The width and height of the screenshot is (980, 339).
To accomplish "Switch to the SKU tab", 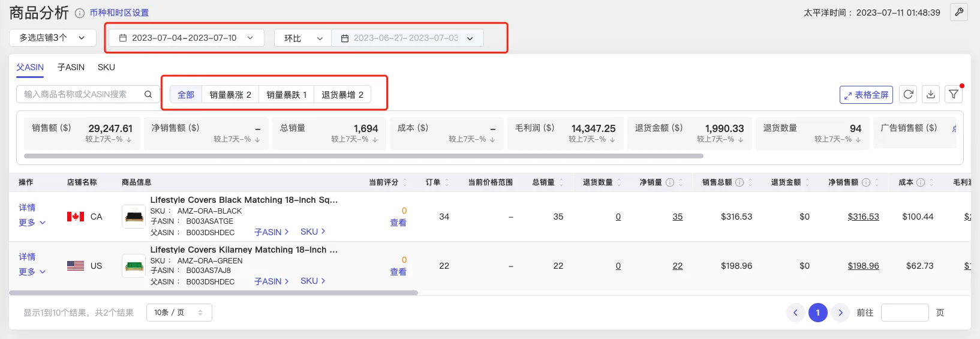I will pyautogui.click(x=106, y=67).
